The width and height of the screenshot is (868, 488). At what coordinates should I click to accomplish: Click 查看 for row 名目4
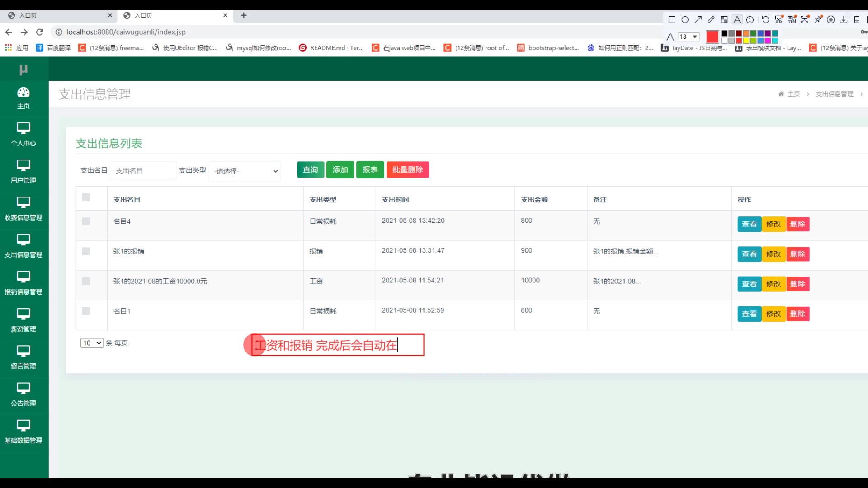pos(750,224)
